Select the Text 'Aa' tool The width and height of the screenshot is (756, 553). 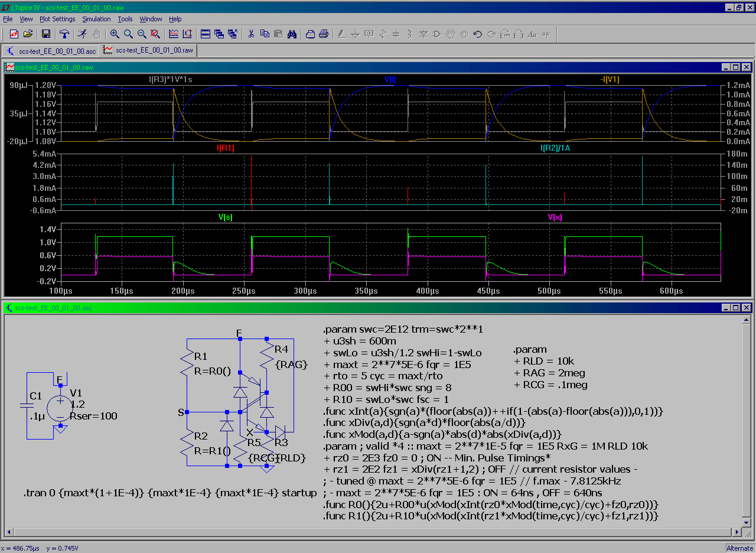[x=532, y=34]
